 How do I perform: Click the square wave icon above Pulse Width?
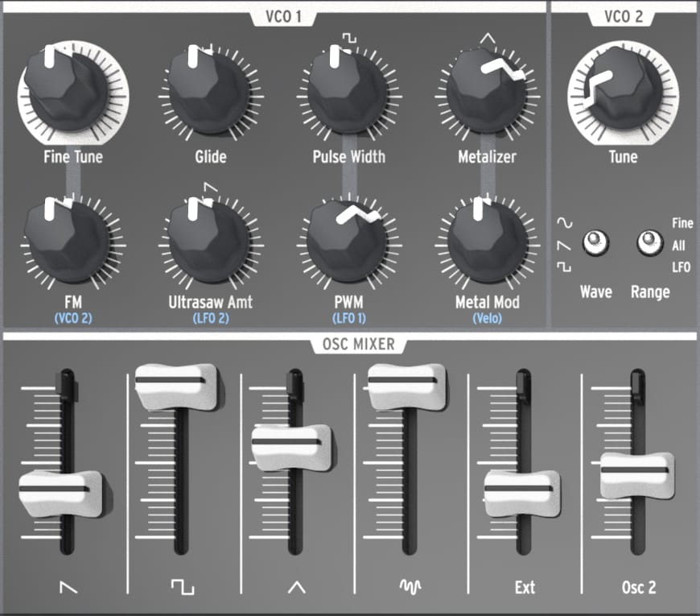click(349, 38)
